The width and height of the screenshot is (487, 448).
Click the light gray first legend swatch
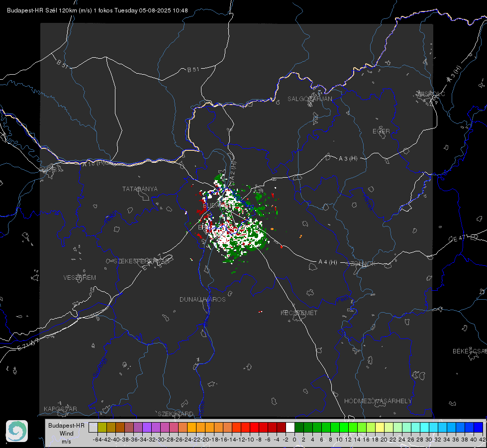click(x=93, y=428)
